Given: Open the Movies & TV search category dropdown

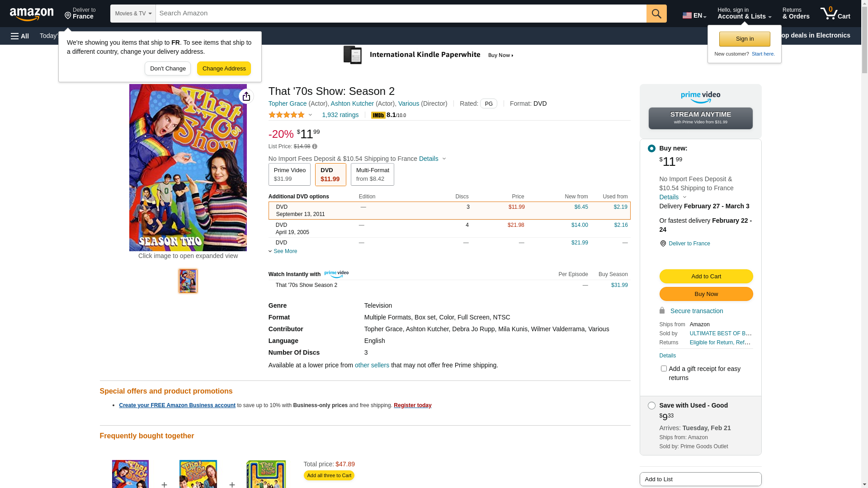Looking at the screenshot, I should (x=133, y=14).
